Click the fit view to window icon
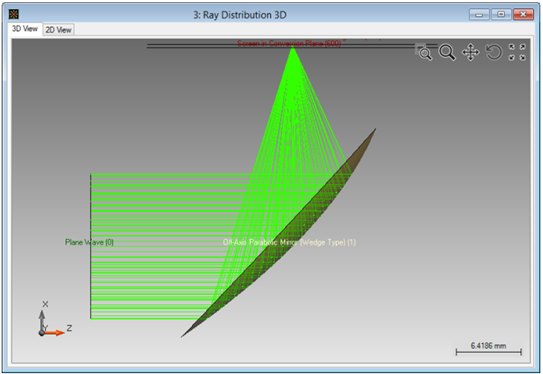The height and width of the screenshot is (374, 543). click(x=517, y=52)
